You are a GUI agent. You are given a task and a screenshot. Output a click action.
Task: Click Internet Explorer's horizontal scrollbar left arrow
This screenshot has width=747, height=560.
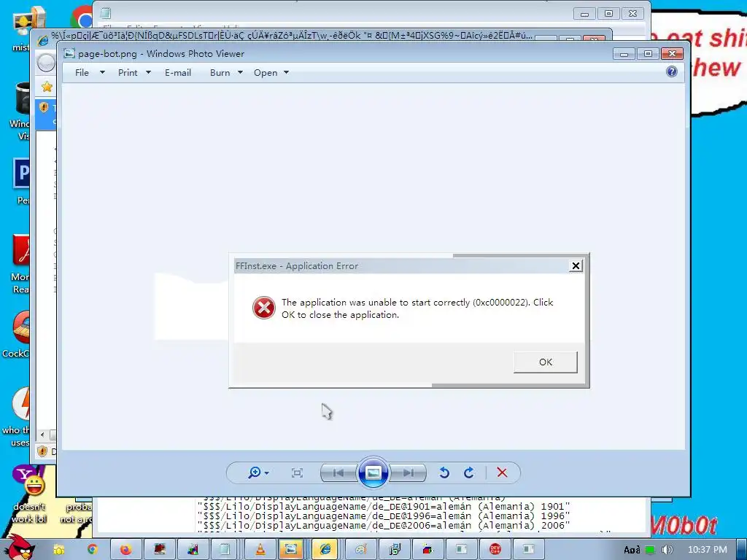coord(42,435)
